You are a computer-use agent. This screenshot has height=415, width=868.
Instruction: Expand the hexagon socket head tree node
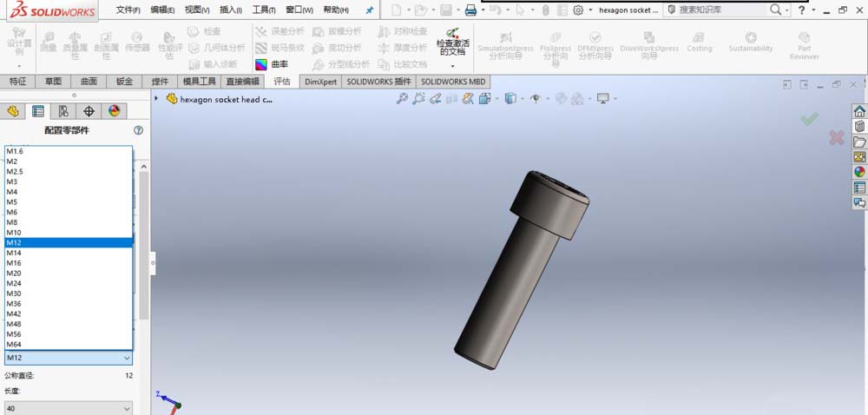(156, 99)
